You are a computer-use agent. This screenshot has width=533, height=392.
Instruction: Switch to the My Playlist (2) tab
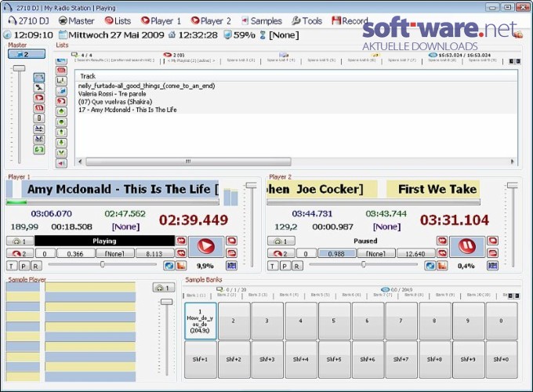[191, 60]
